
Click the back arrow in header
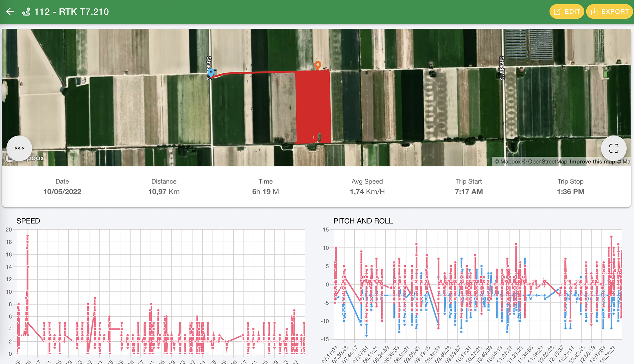pos(10,12)
